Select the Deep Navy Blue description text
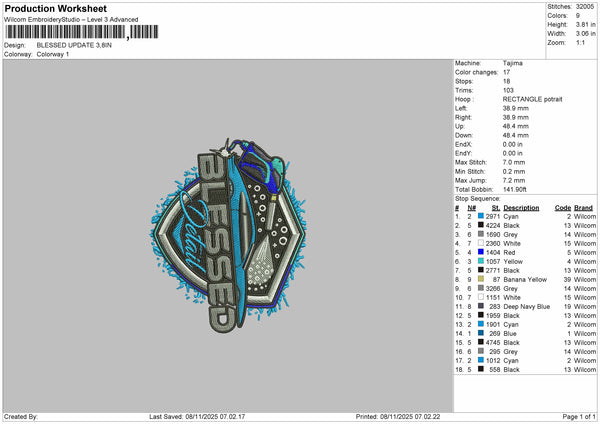The height and width of the screenshot is (424, 600). point(527,307)
